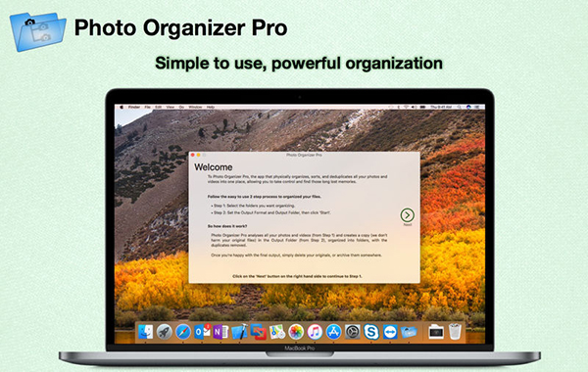Open OneNote from the dock
Screen dimensions: 588x372
tap(220, 332)
